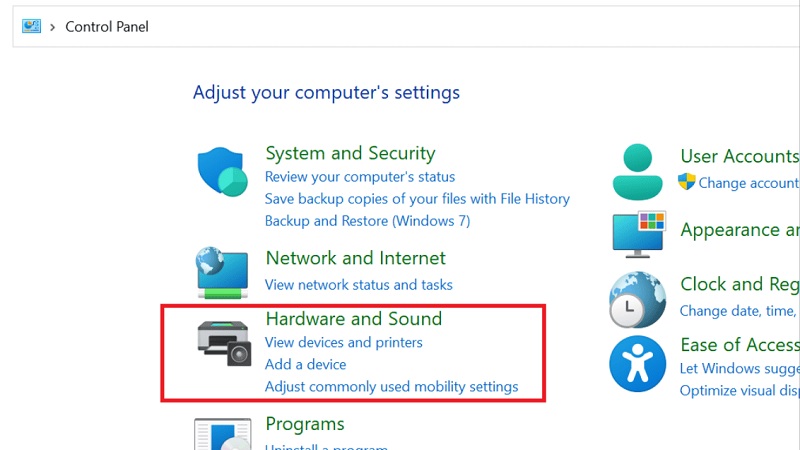Open Hardware and Sound heading
Image resolution: width=800 pixels, height=450 pixels.
click(354, 319)
